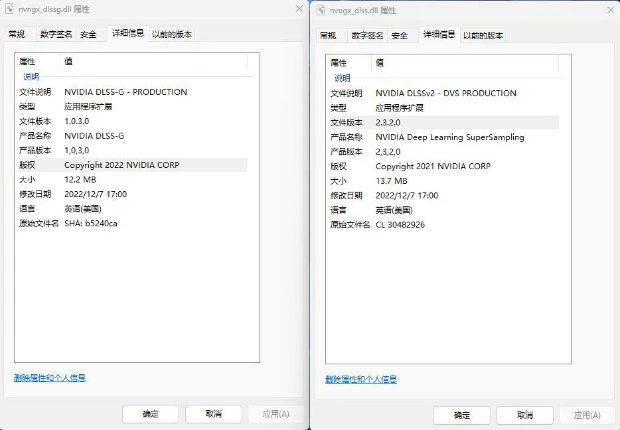
Task: Select 'NVIDIA Deep Learning SuperSampling' product name
Action: [450, 137]
